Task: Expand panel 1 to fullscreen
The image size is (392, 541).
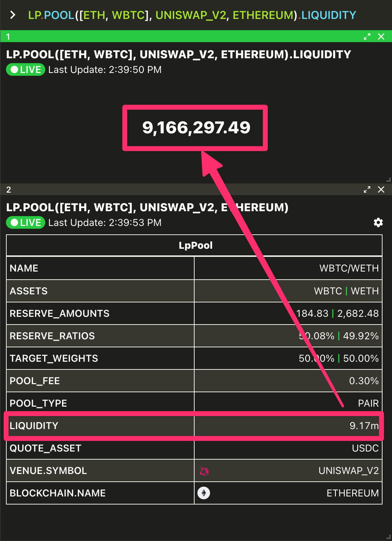Action: point(367,36)
